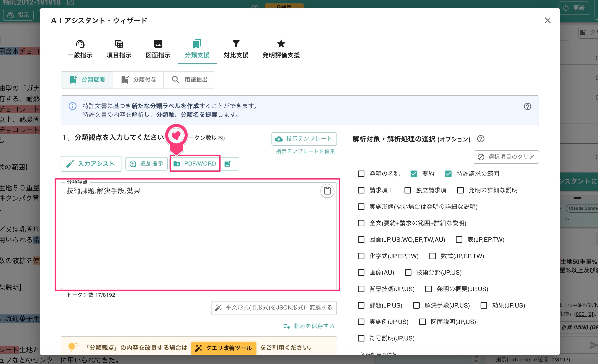Viewport: 598px width, 364px height.
Task: Check the 効果(JP,US) checkbox
Action: (484, 305)
